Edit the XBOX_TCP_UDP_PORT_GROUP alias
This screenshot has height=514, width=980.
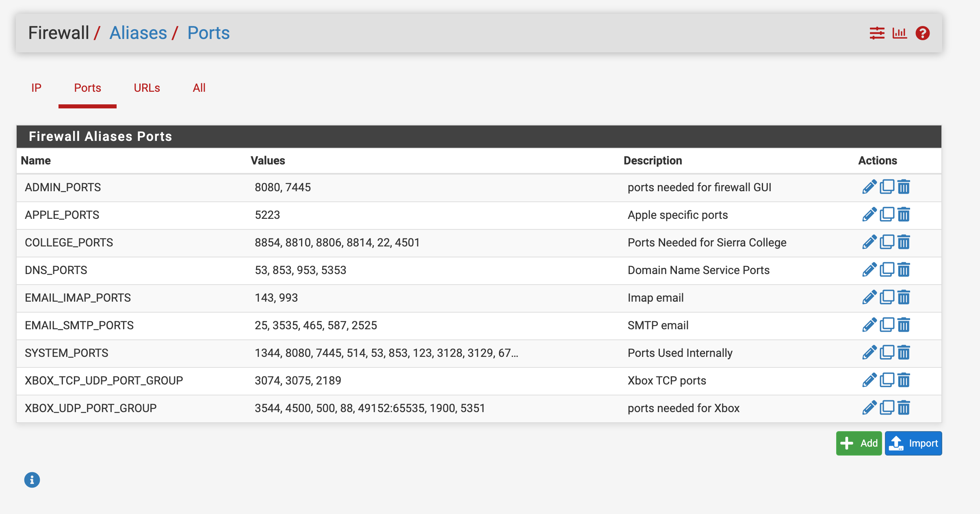click(x=869, y=380)
